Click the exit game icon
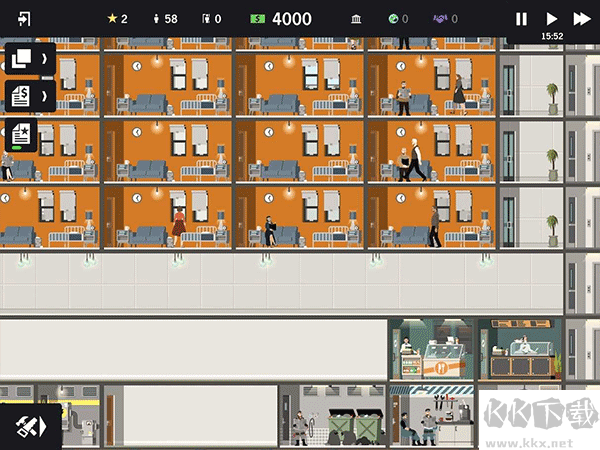 24,19
